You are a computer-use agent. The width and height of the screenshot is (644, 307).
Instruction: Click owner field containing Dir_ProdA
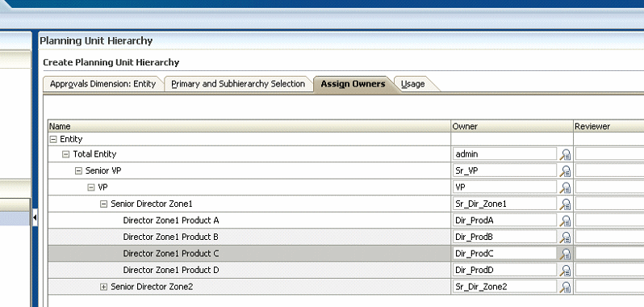(504, 221)
